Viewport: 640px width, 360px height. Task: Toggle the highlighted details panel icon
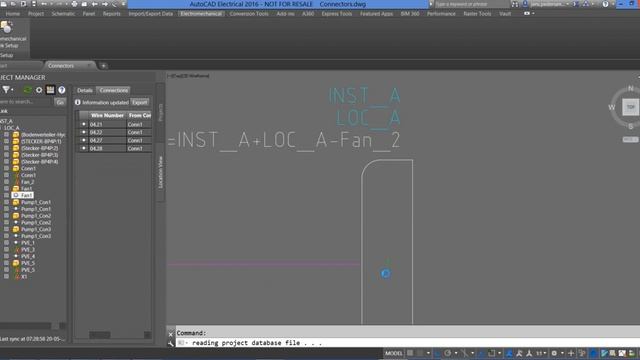[50, 90]
